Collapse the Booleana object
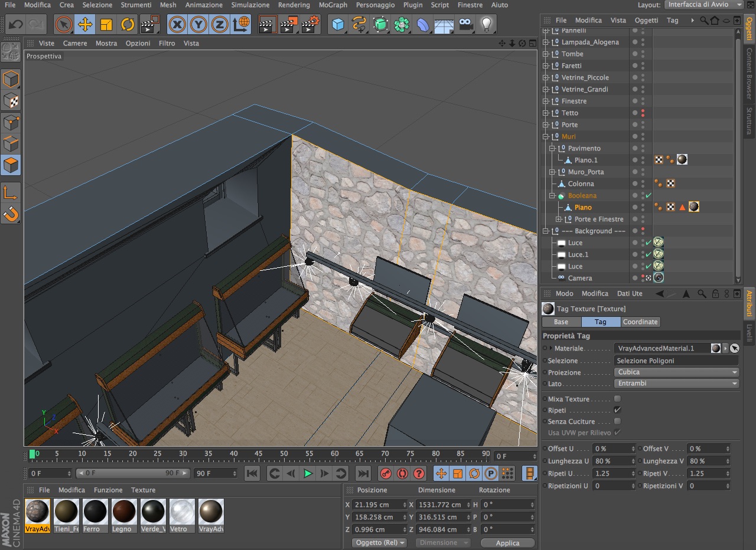Viewport: 756px width, 550px height. tap(552, 195)
